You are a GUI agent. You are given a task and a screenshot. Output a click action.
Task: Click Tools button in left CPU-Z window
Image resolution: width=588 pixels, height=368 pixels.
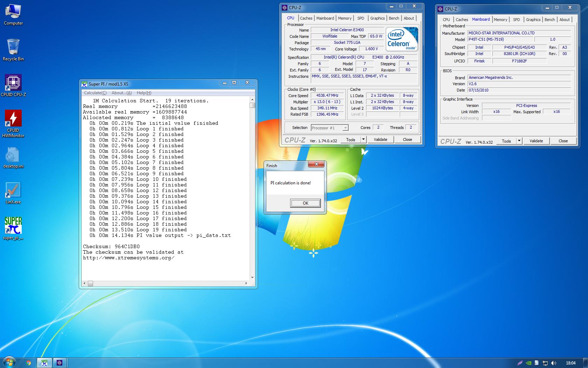(x=351, y=139)
